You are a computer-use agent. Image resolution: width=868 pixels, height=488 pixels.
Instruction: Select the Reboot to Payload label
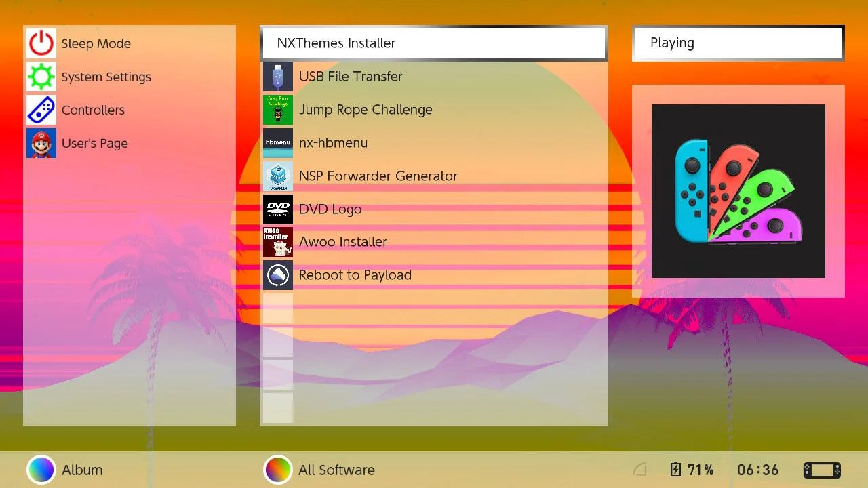point(355,275)
